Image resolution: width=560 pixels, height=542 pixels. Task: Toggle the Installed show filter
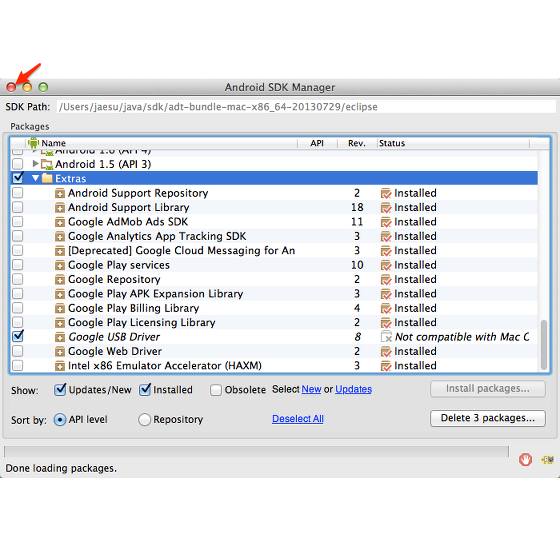coord(145,390)
